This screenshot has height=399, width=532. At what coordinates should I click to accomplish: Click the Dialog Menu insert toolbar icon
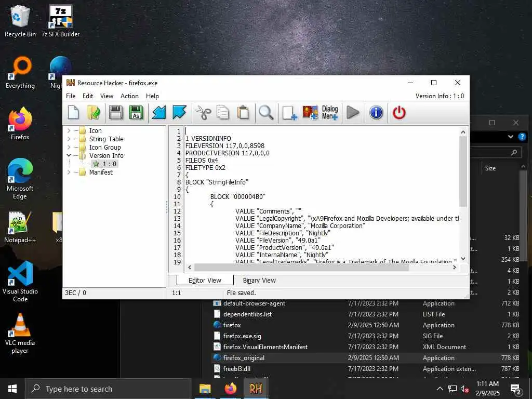click(x=330, y=113)
